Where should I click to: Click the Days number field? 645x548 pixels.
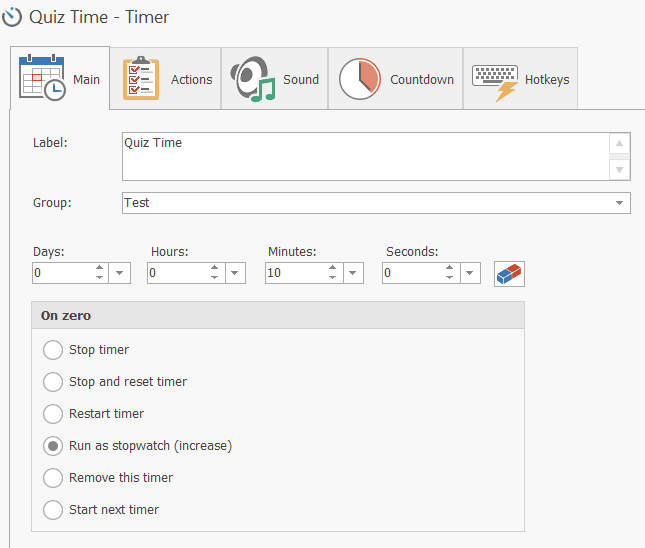click(x=63, y=273)
